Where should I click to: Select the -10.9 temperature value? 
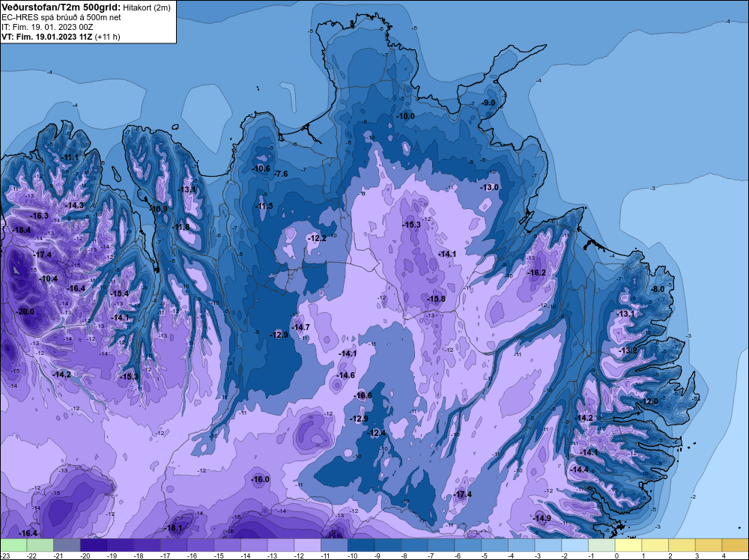click(159, 209)
